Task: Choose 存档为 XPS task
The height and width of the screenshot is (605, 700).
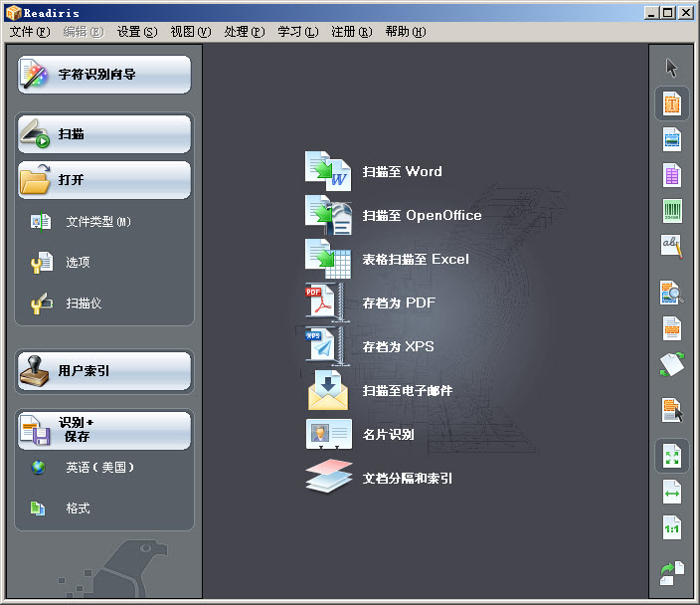Action: click(x=369, y=346)
